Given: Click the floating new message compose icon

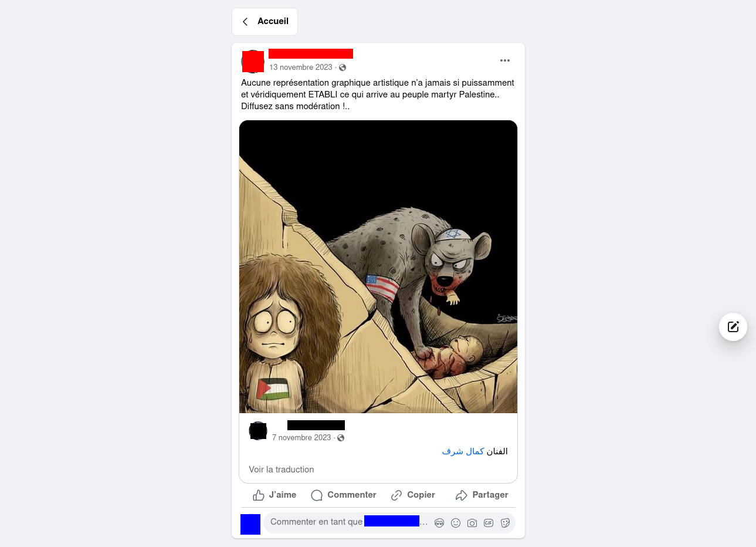Looking at the screenshot, I should point(733,327).
